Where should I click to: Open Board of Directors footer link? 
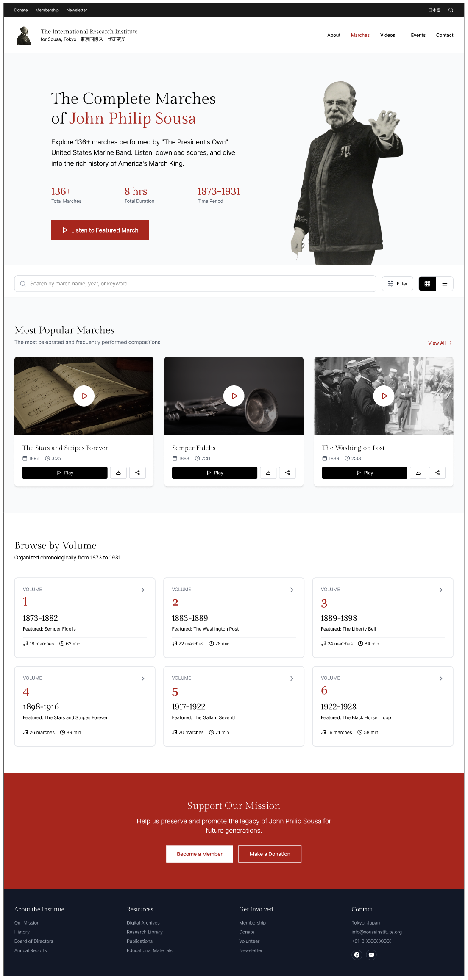[34, 941]
